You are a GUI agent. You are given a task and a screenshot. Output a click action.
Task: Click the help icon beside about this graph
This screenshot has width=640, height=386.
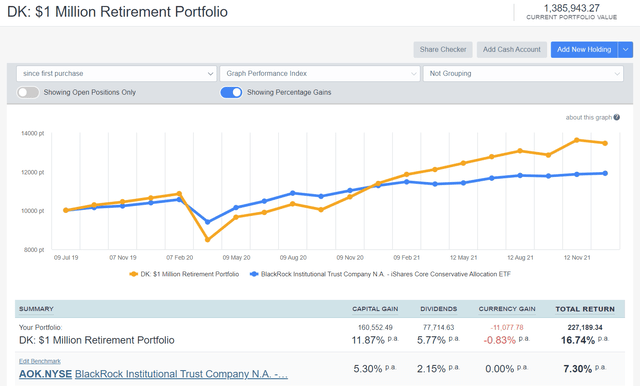click(x=617, y=118)
